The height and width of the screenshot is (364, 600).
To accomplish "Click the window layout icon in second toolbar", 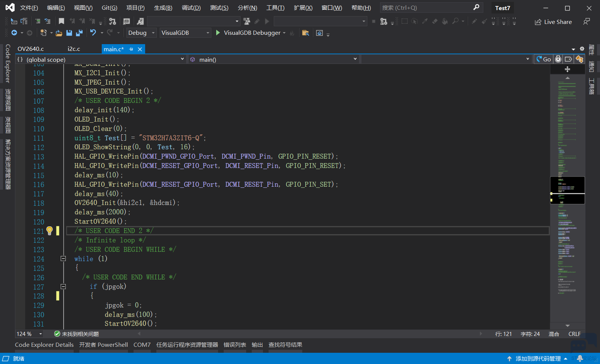I will pyautogui.click(x=319, y=33).
